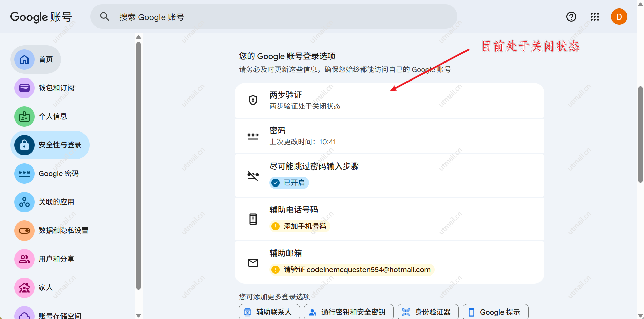Click the Google 提示 button
This screenshot has height=319, width=644.
tap(496, 312)
